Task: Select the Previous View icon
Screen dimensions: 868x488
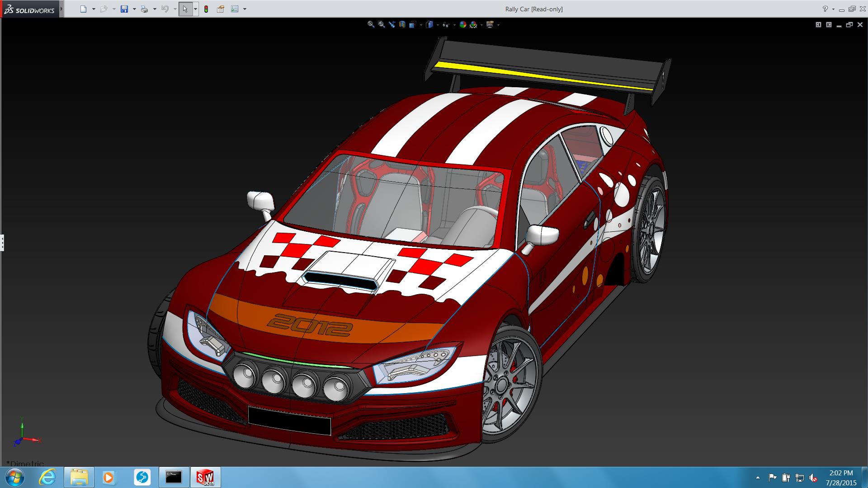Action: 392,24
